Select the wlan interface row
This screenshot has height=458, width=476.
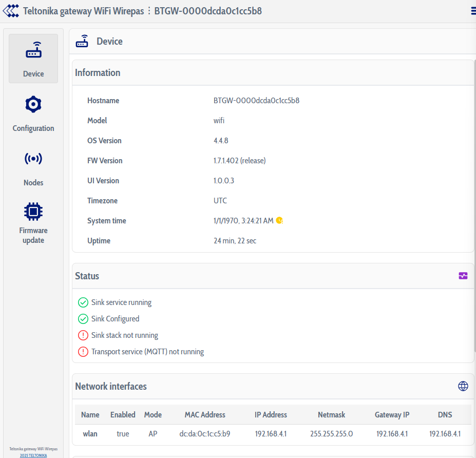[90, 434]
